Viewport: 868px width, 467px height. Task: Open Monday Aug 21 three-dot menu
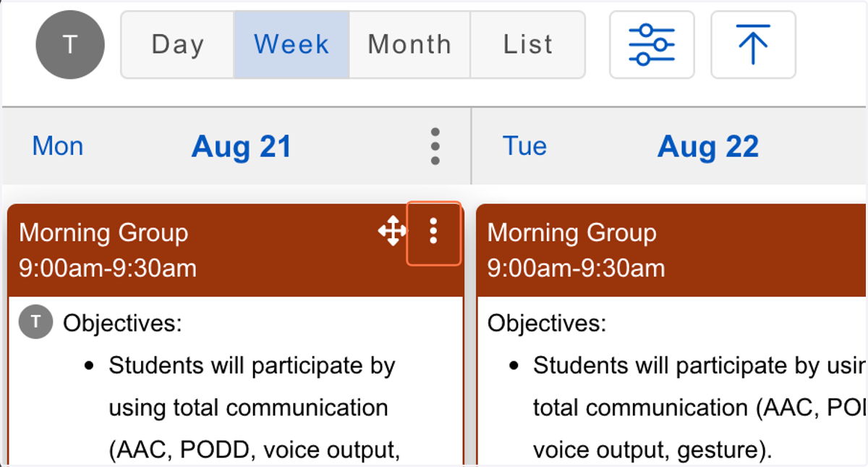tap(435, 146)
